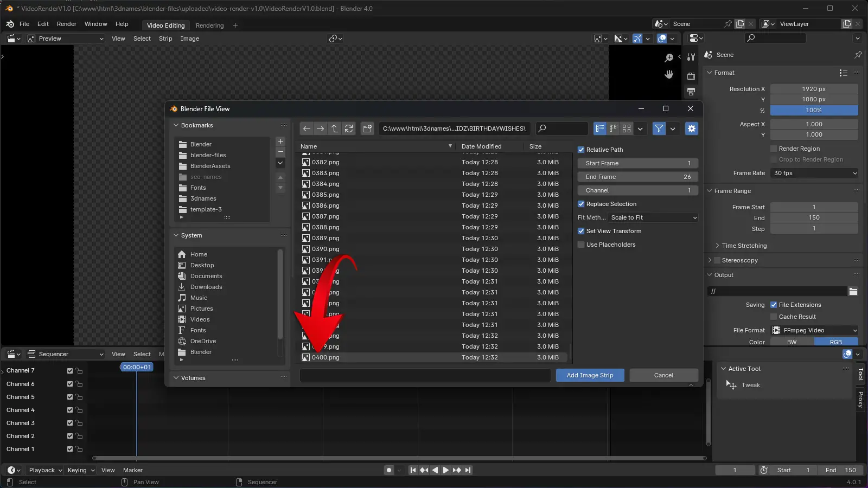The height and width of the screenshot is (488, 868).
Task: Toggle Channel 7 visibility checkbox
Action: coord(69,371)
